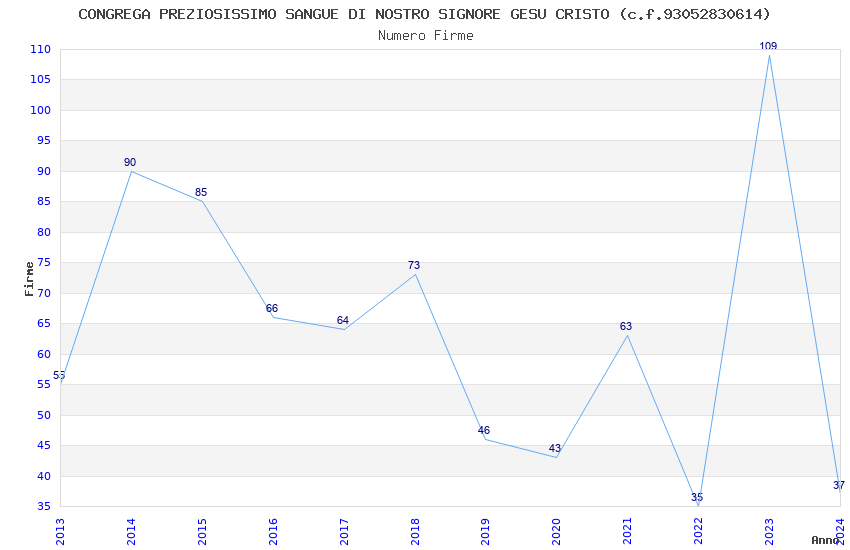Screen dimensions: 850x550
Task: Click the 110 y-axis tick label
Action: pos(40,49)
